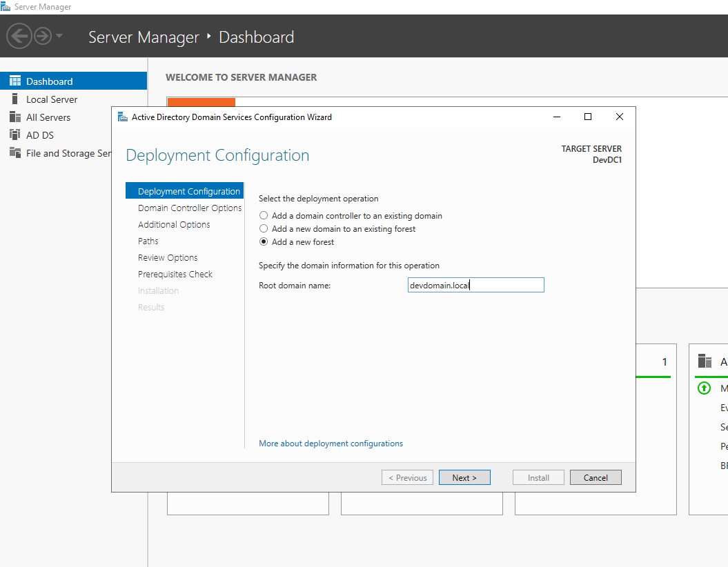Maximize the AD DS Configuration Wizard
Viewport: 728px width, 567px height.
pos(588,117)
